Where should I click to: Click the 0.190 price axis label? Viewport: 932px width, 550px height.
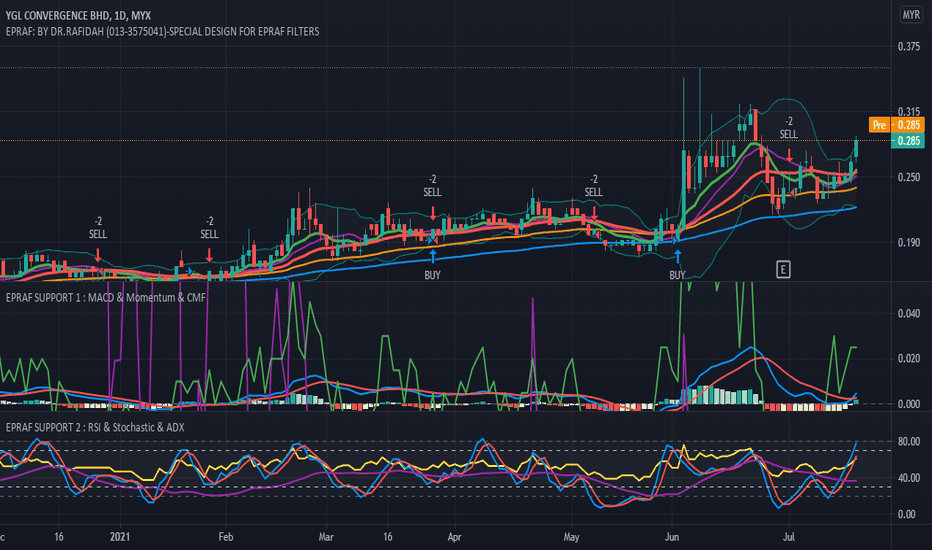coord(909,243)
